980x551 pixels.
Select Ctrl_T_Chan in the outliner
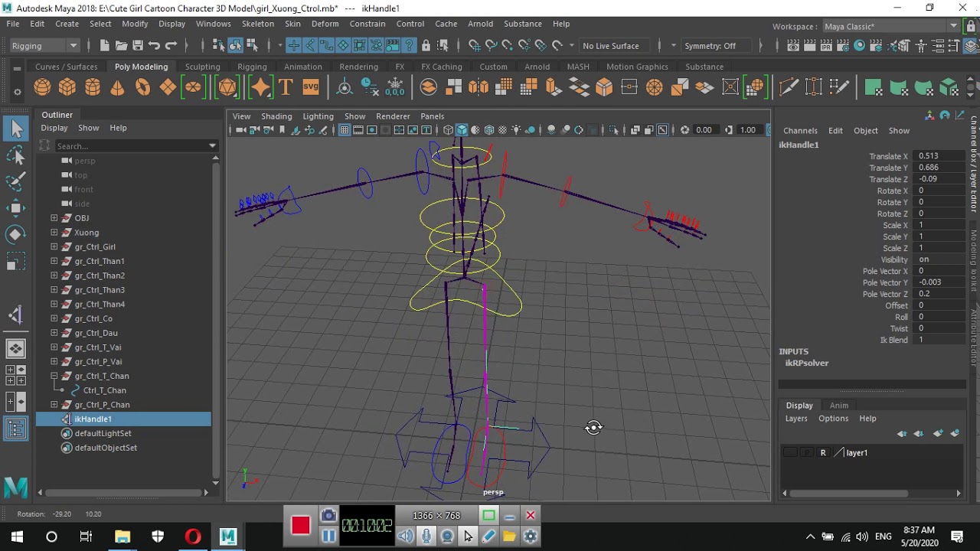pyautogui.click(x=105, y=390)
